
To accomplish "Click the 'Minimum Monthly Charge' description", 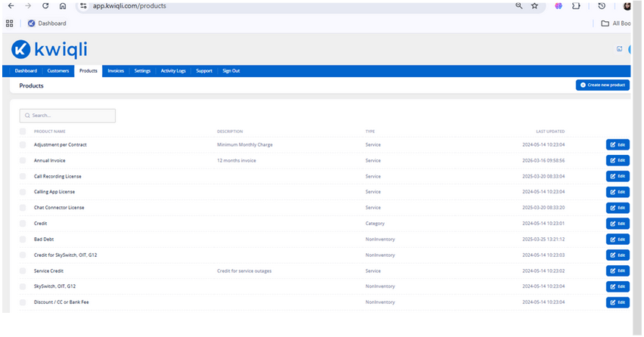I will 245,145.
